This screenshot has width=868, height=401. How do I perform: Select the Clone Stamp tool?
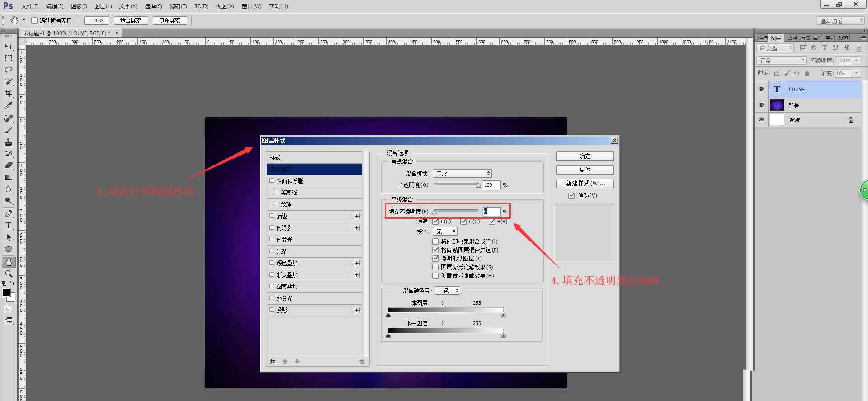point(9,142)
